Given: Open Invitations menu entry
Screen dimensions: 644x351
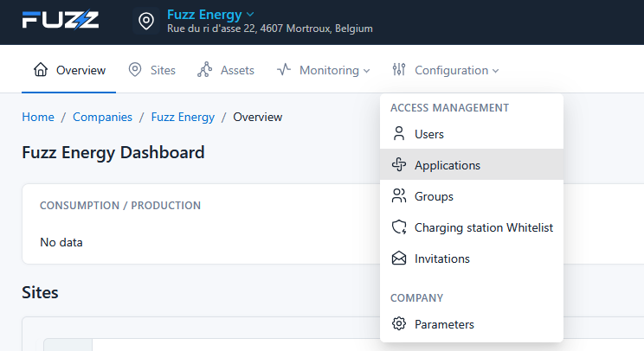Looking at the screenshot, I should point(472,258).
